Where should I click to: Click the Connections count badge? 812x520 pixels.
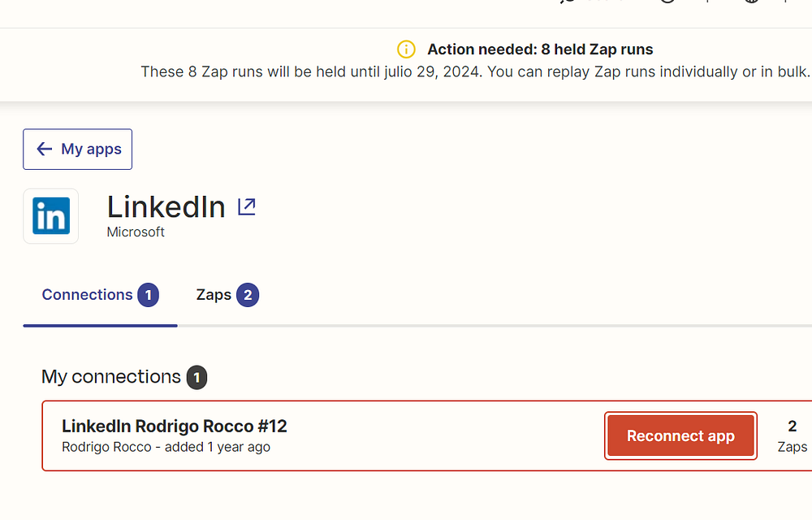(x=148, y=295)
